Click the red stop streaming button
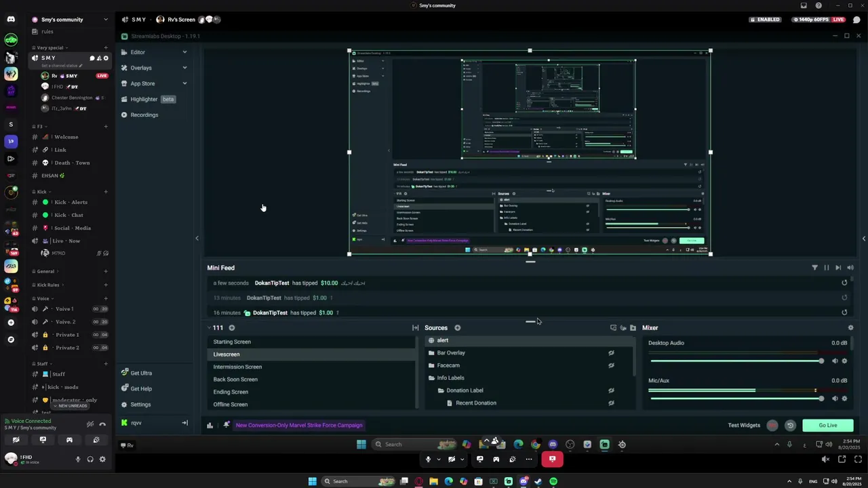 (552, 459)
